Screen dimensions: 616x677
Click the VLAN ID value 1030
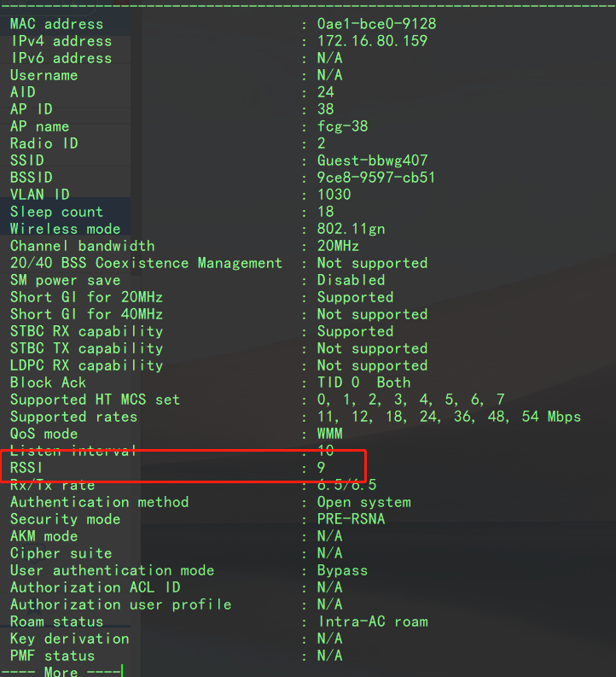[334, 195]
